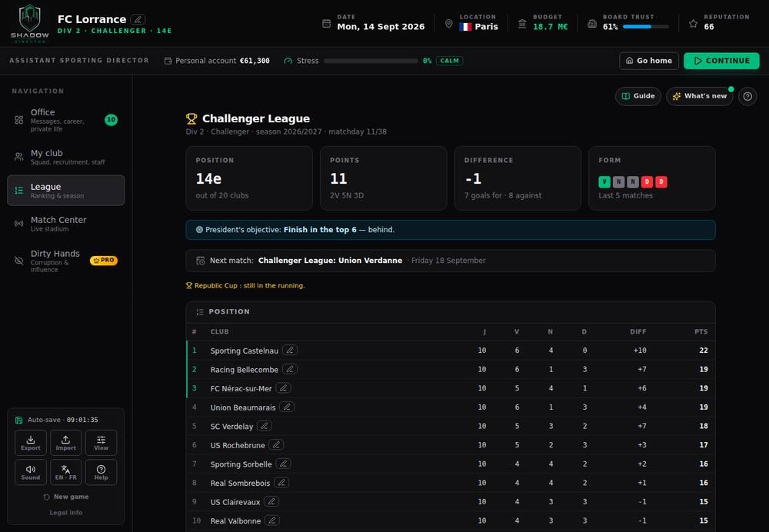Export the save file
Screen dimensions: 769x532
coord(31,443)
